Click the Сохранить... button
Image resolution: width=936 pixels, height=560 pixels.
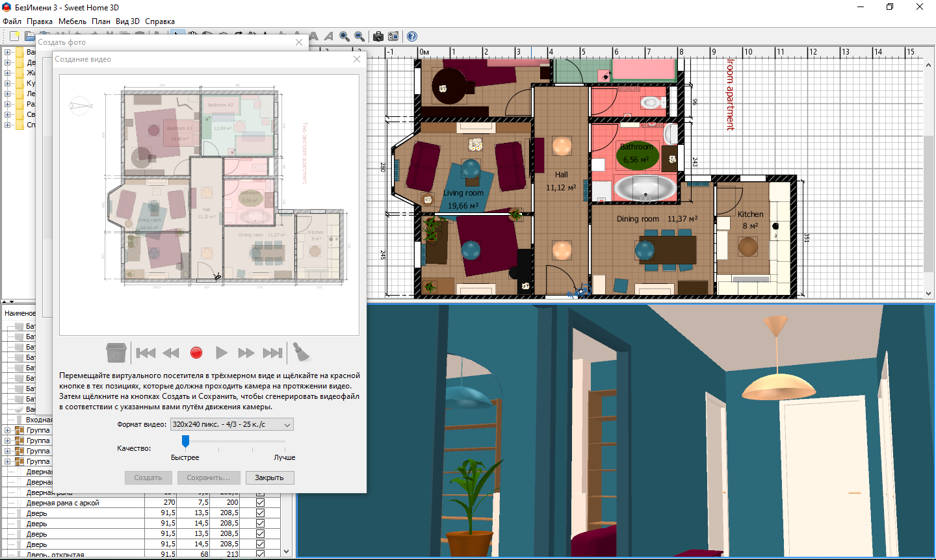(209, 477)
